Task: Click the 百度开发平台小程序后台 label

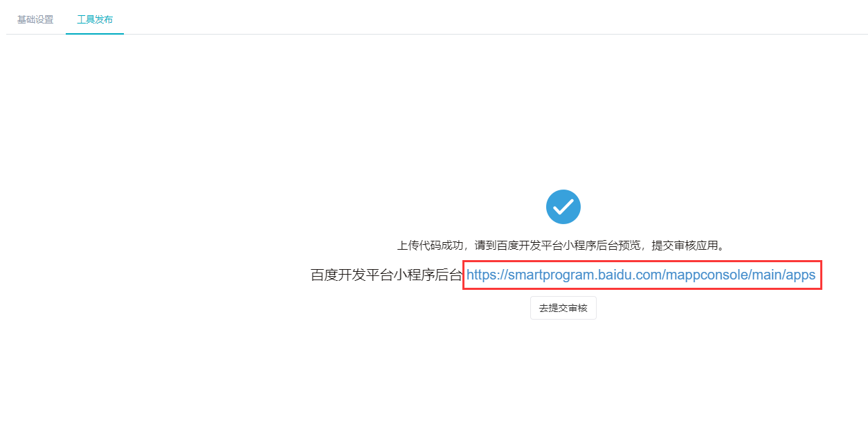Action: click(x=386, y=275)
